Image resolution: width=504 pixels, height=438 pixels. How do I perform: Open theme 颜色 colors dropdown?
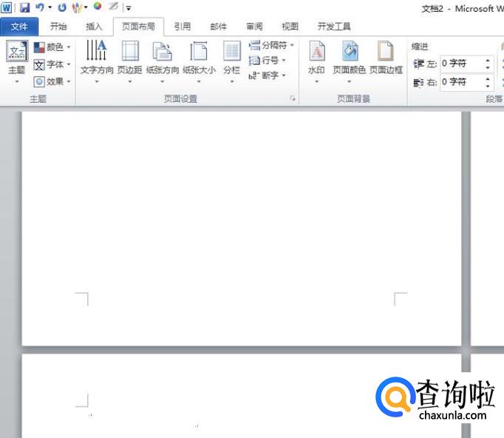pyautogui.click(x=52, y=47)
